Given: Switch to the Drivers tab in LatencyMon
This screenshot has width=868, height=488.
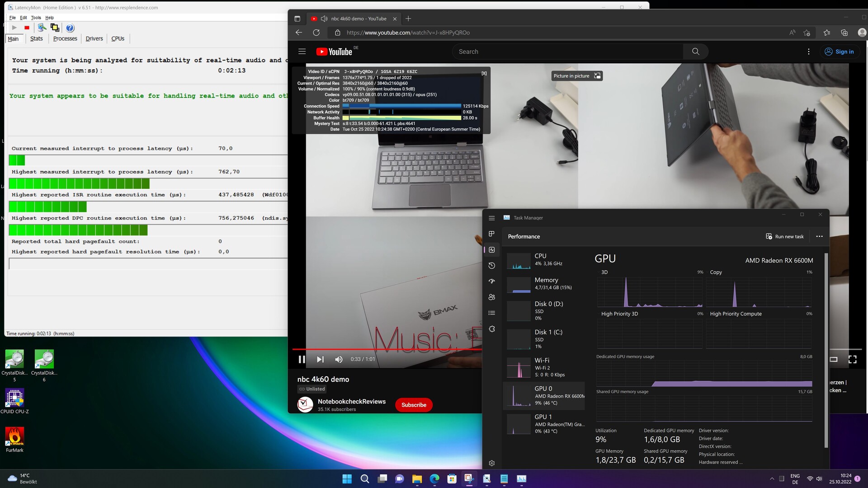Looking at the screenshot, I should 94,39.
